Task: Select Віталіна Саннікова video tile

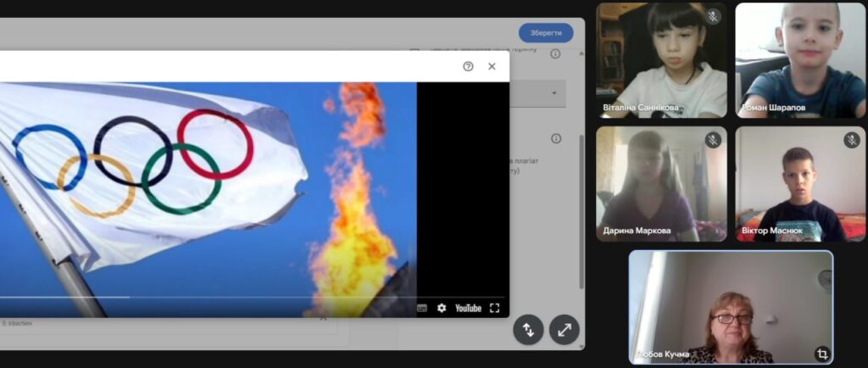Action: point(661,60)
